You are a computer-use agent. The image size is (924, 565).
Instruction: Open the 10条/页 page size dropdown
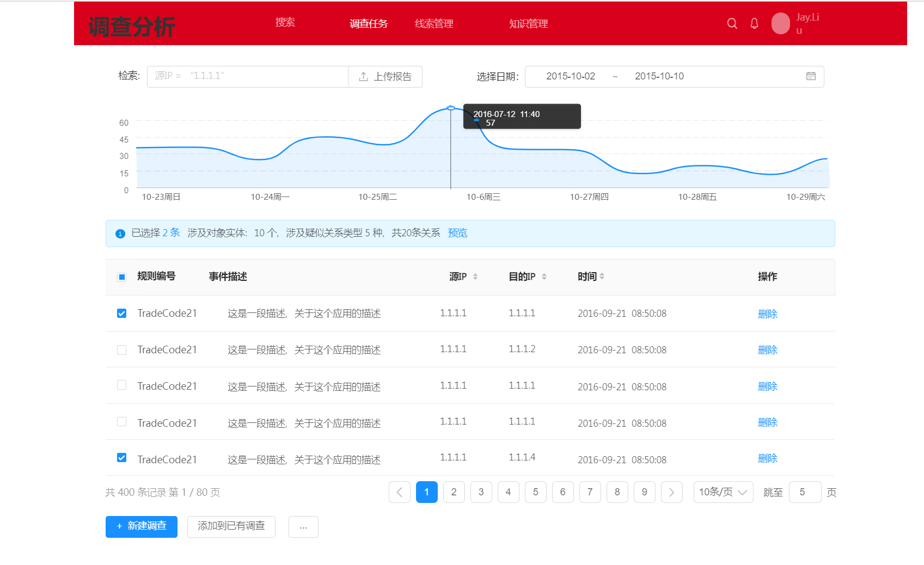pyautogui.click(x=724, y=492)
